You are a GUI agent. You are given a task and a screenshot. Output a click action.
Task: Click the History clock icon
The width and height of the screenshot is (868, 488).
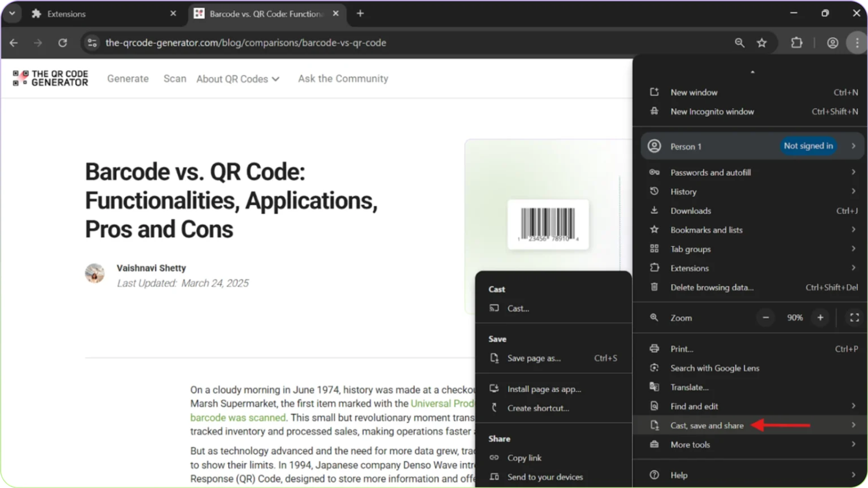click(654, 191)
